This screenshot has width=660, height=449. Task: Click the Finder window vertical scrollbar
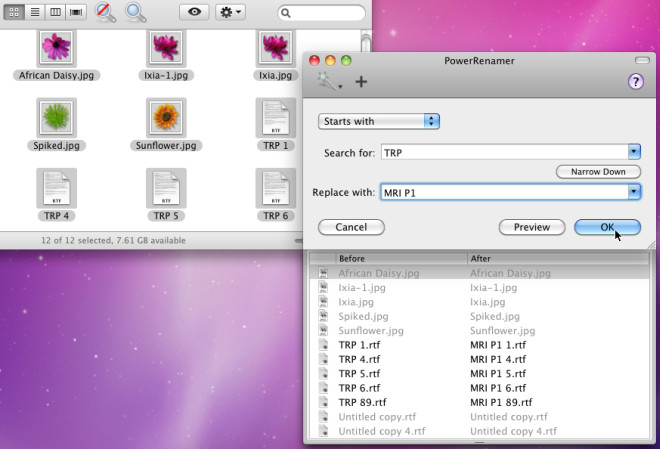pyautogui.click(x=366, y=41)
